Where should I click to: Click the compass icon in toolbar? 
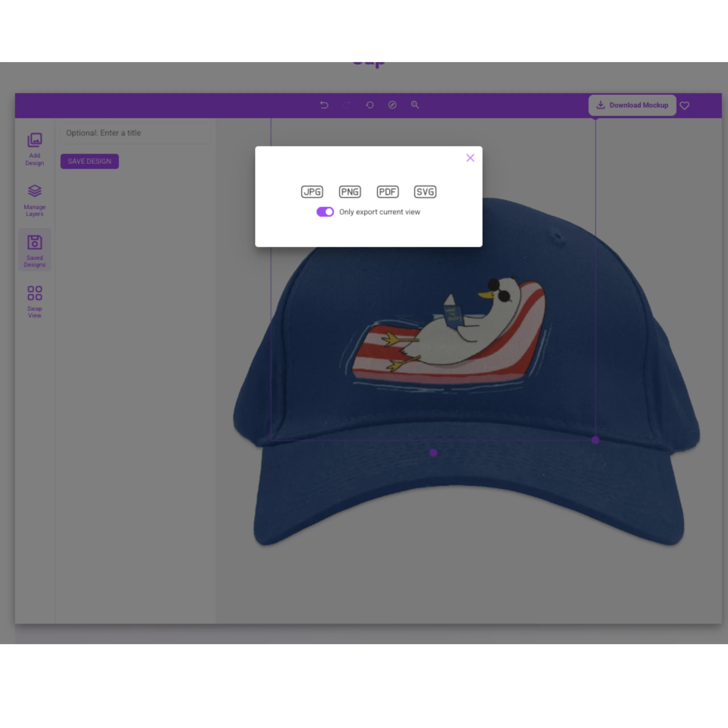tap(392, 105)
